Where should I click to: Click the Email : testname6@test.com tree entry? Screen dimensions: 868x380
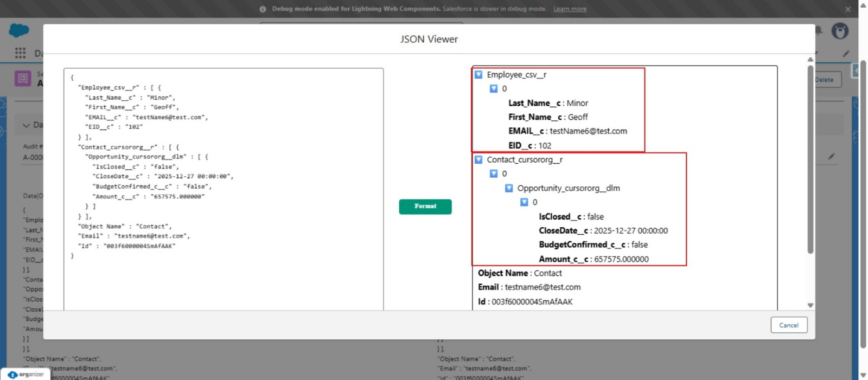[529, 287]
